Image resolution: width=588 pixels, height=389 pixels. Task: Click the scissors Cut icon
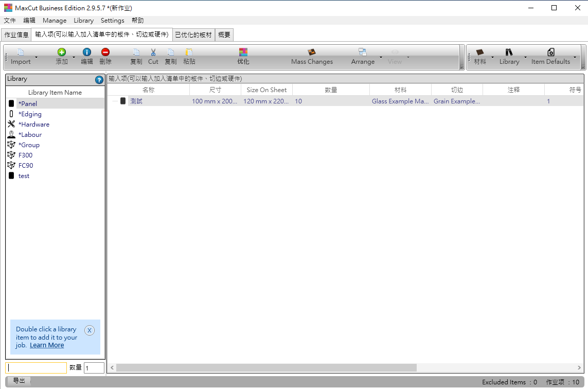153,52
